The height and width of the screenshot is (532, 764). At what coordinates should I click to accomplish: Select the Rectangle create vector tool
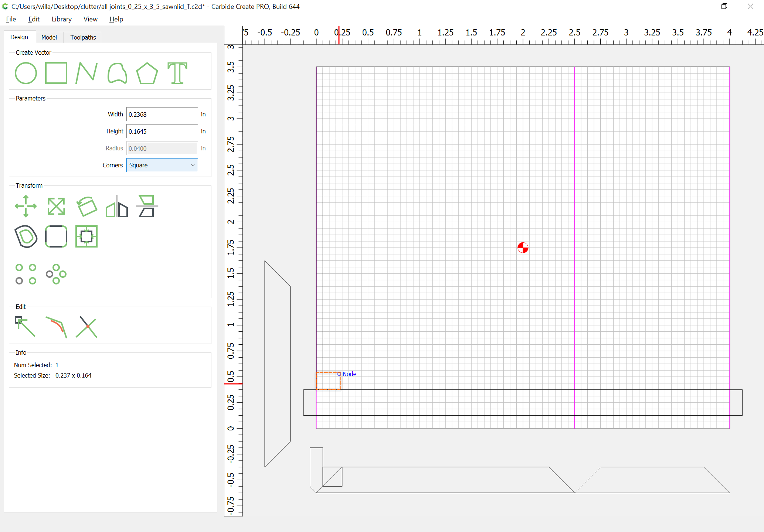56,73
